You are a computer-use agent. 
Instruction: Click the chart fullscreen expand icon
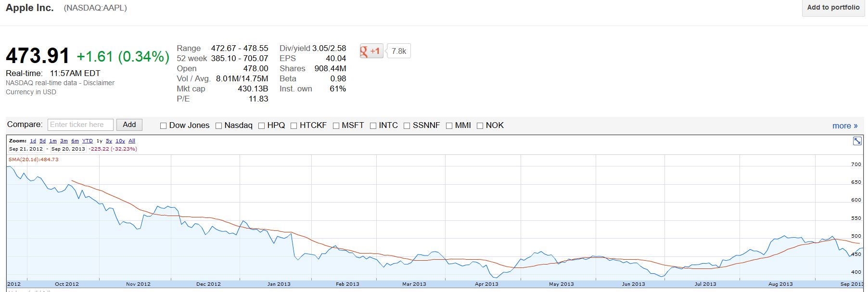click(x=857, y=141)
